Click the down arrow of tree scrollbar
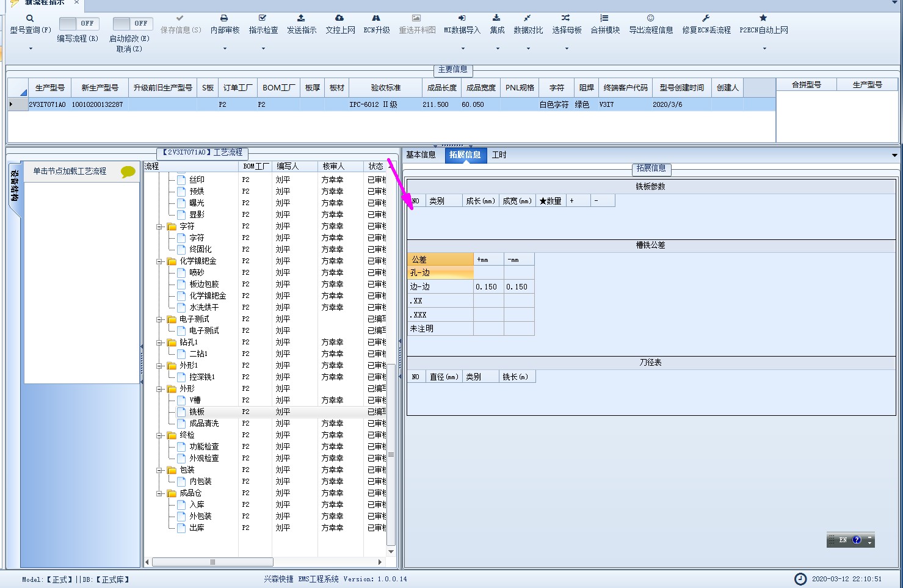Image resolution: width=903 pixels, height=588 pixels. 391,551
